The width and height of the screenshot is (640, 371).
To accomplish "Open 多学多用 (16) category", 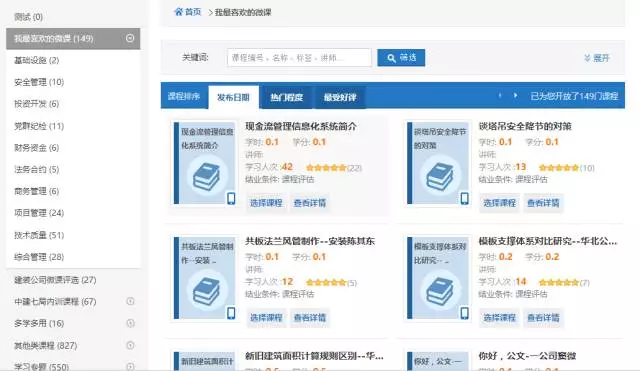I will pyautogui.click(x=39, y=323).
